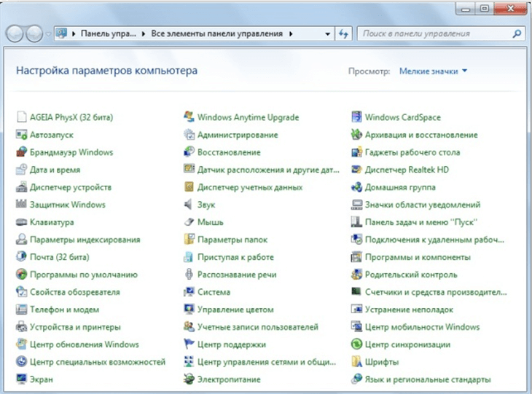
Task: Open Подключения к удаленным рабоч... link
Action: coord(434,240)
